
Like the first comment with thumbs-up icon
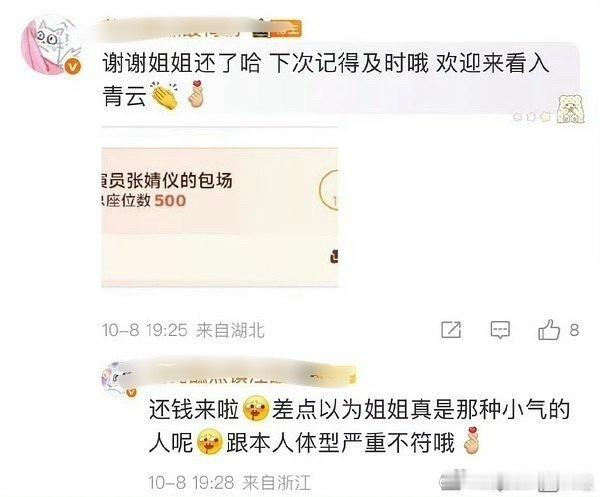[x=549, y=329]
